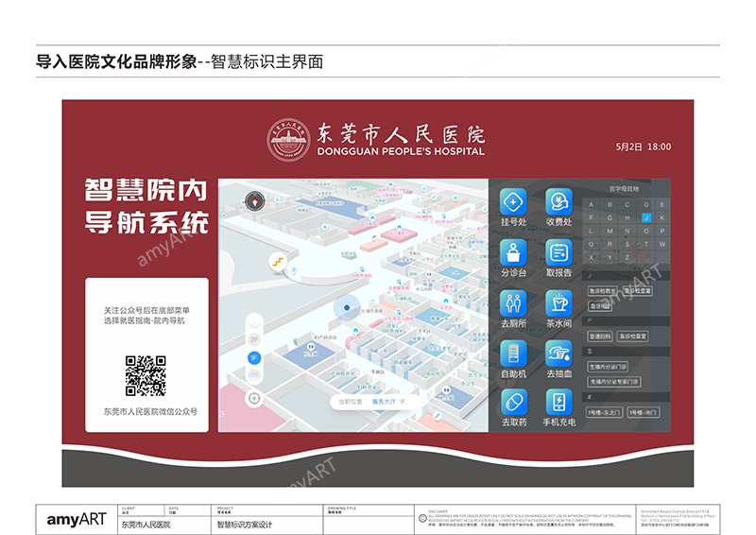Screen dimensions: 756x535
Task: Tap the QR code for the WeChat account
Action: click(x=146, y=376)
